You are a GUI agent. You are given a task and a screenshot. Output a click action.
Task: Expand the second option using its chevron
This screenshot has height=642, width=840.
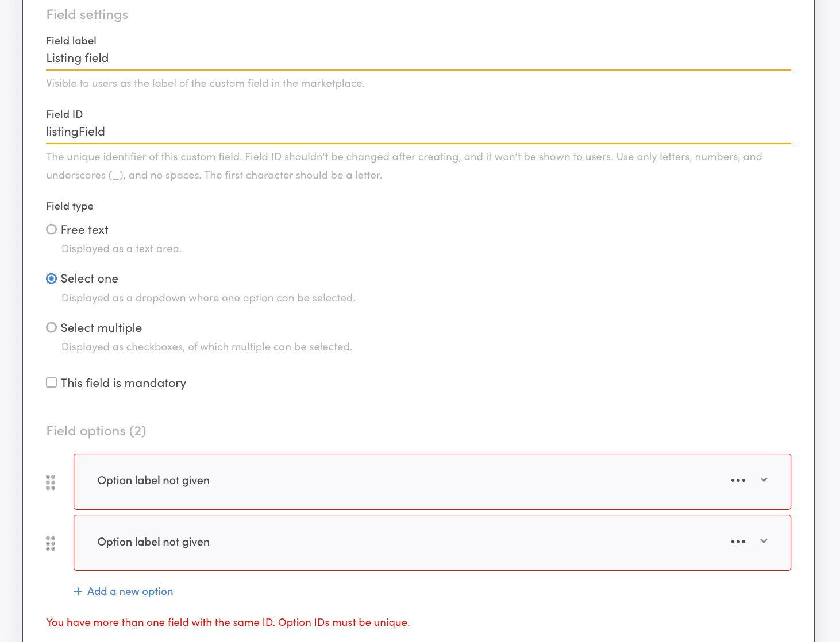(764, 541)
